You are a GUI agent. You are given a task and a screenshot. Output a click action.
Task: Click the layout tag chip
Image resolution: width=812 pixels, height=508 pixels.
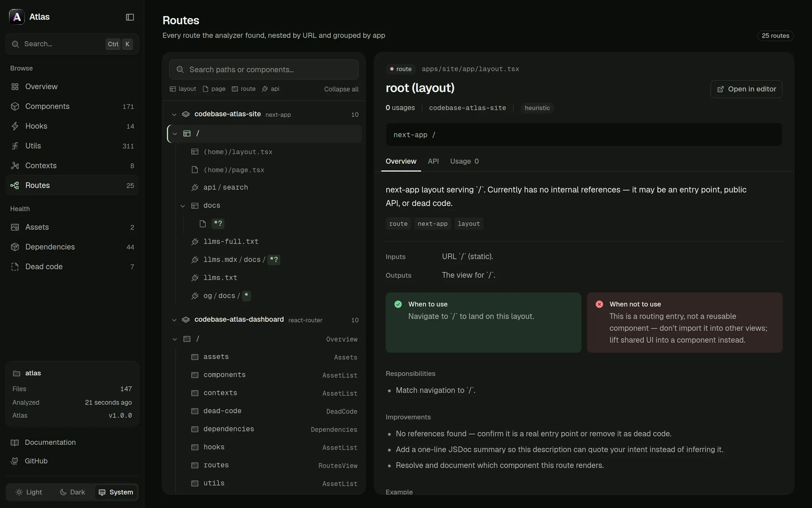tap(468, 224)
